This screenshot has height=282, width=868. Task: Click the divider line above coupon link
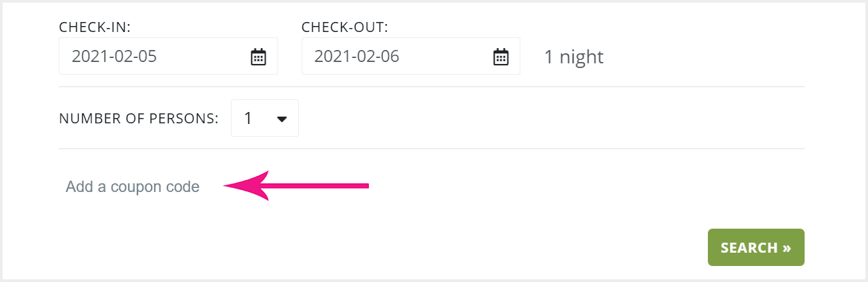click(x=432, y=149)
